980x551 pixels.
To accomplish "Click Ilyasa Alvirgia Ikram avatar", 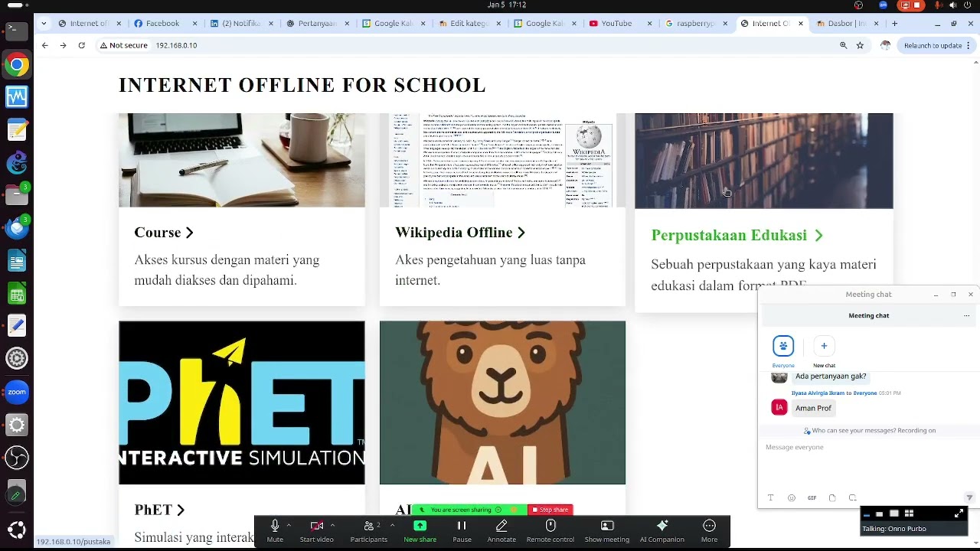I will (x=779, y=407).
